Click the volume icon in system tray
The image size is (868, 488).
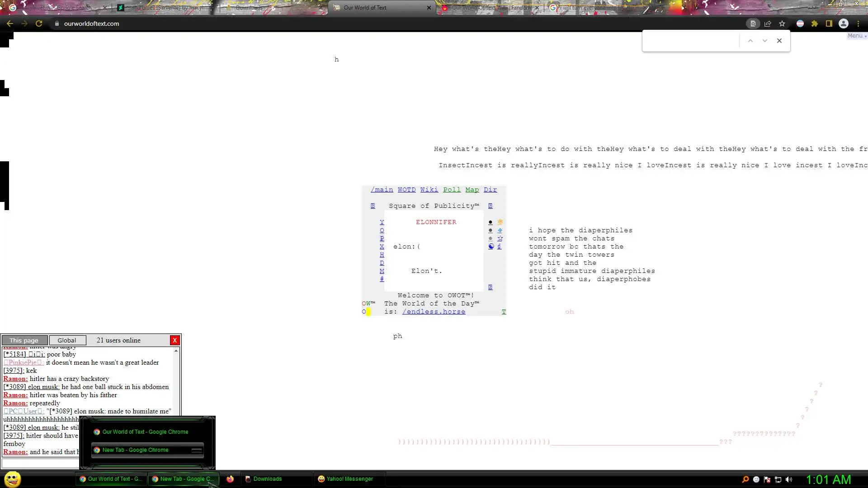click(789, 479)
